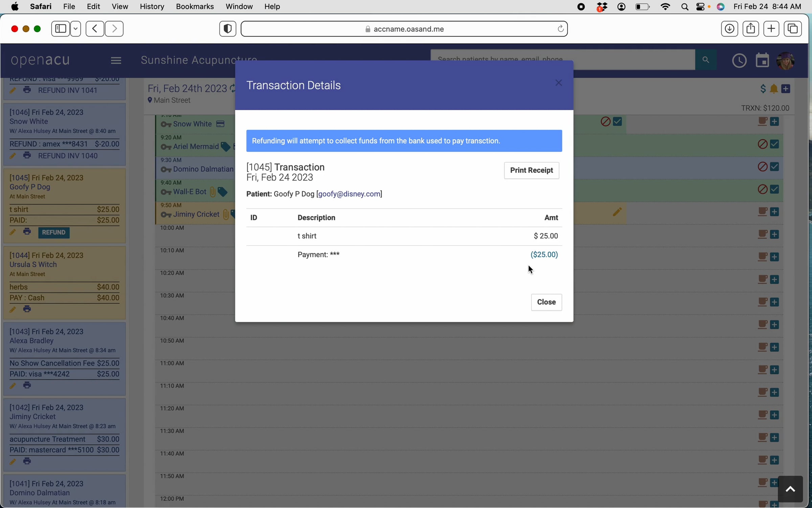The image size is (812, 508).
Task: Open the Bookmarks menu
Action: 195,7
